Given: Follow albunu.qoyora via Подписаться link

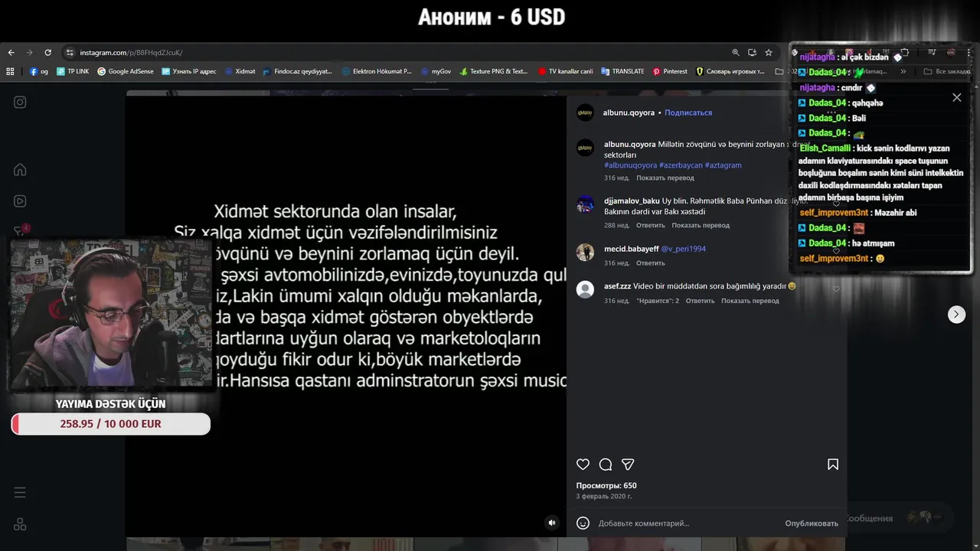Looking at the screenshot, I should (x=688, y=112).
